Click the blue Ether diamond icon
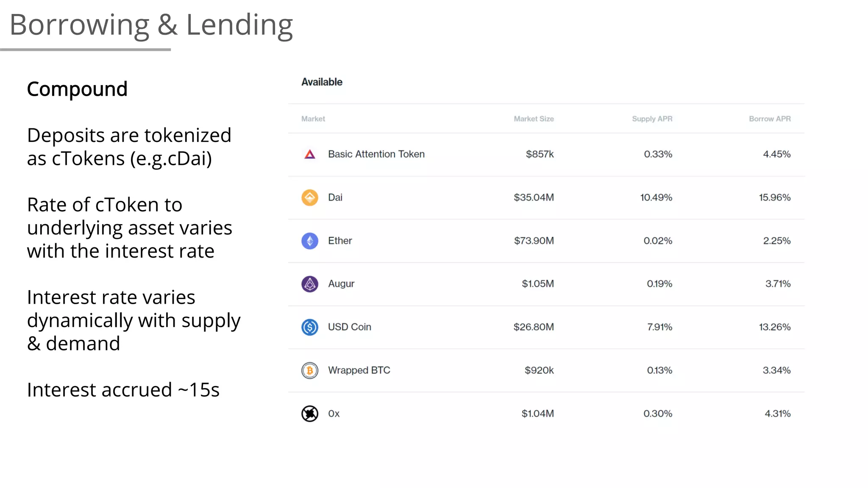Screen dimensions: 868x488 click(310, 241)
